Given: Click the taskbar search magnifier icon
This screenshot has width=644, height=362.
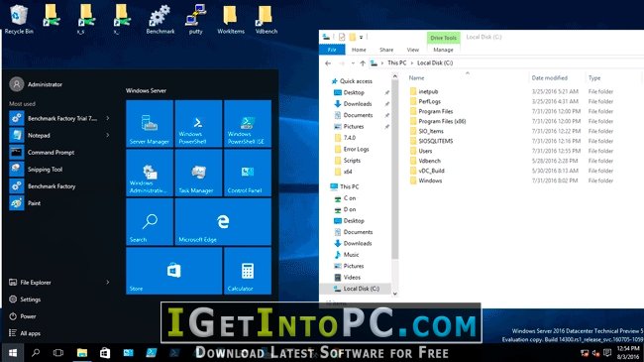Looking at the screenshot, I should pyautogui.click(x=36, y=352).
